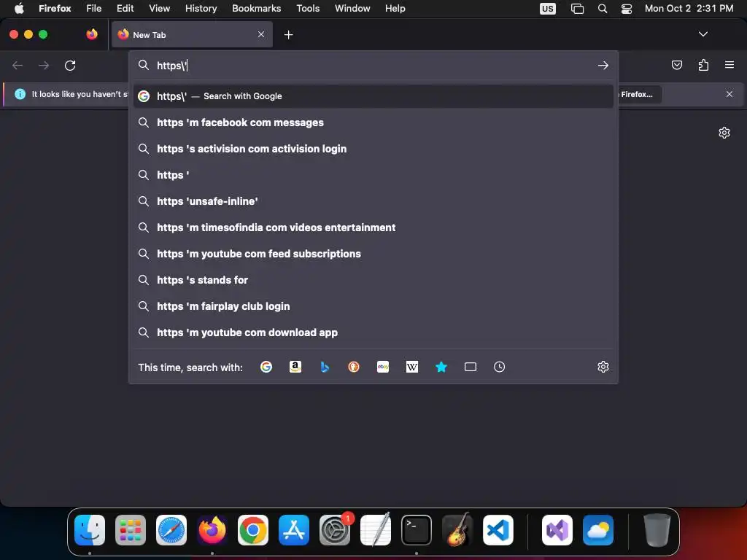Open Save to Pocket button
The image size is (747, 560).
(x=676, y=65)
